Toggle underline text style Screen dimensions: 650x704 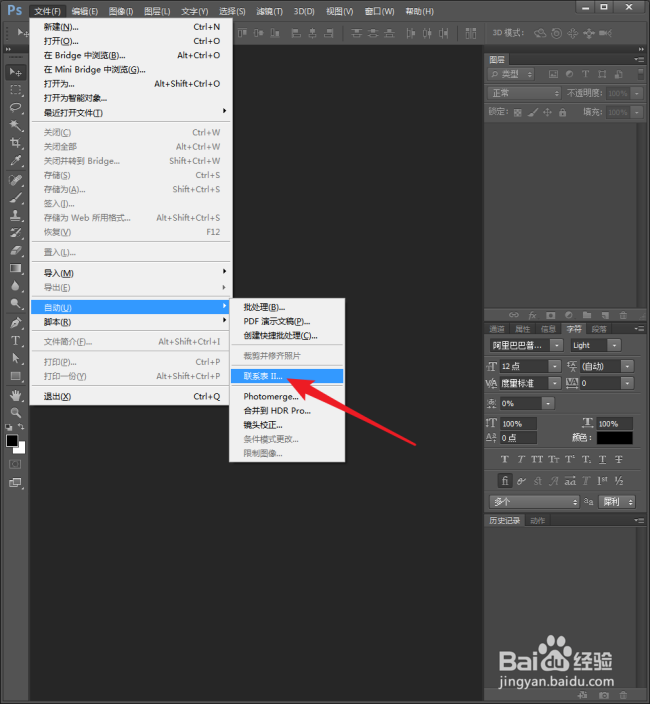click(x=602, y=459)
